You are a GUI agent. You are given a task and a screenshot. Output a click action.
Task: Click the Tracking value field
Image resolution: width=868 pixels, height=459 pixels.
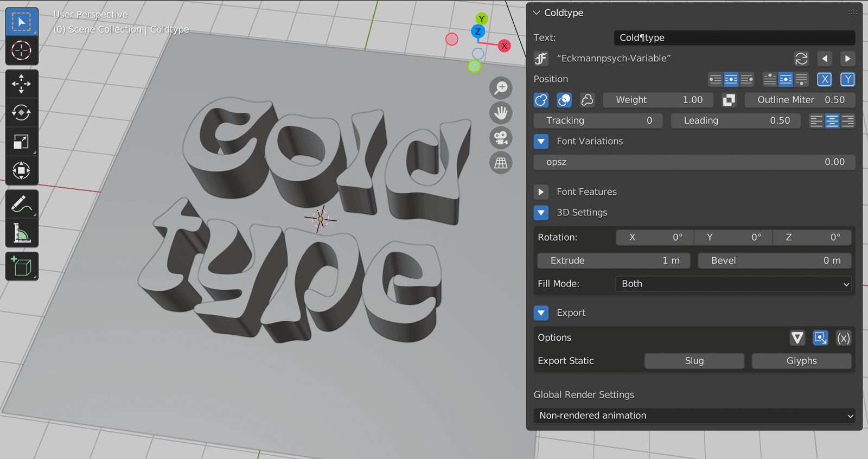click(x=598, y=121)
